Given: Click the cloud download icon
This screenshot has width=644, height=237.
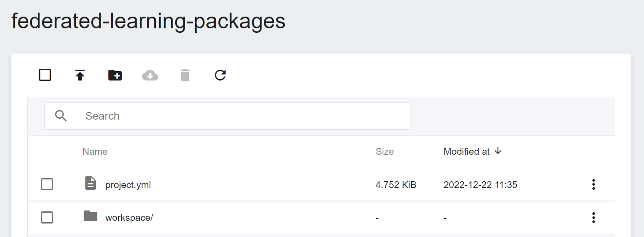Looking at the screenshot, I should (x=150, y=75).
